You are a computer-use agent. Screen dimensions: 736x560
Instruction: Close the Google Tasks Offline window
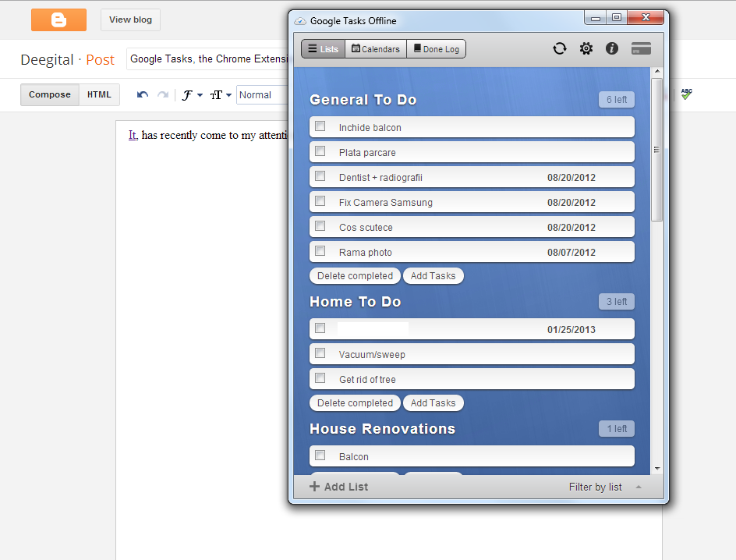(646, 18)
